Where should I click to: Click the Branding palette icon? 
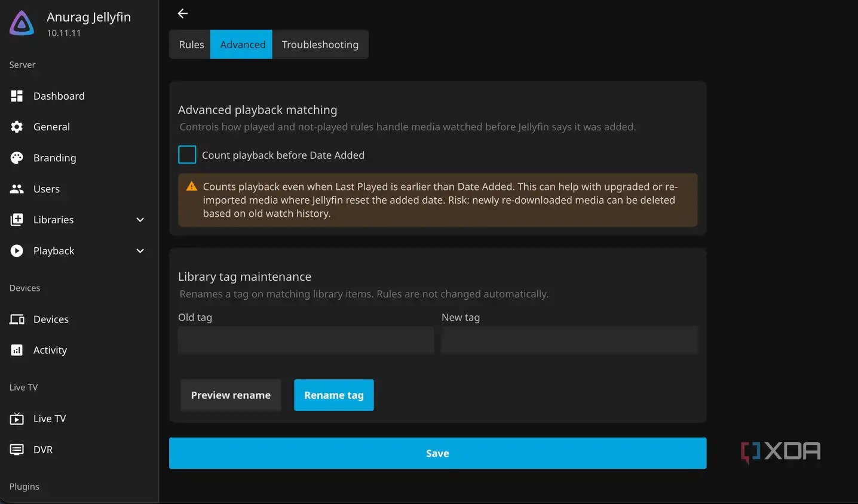click(x=17, y=158)
